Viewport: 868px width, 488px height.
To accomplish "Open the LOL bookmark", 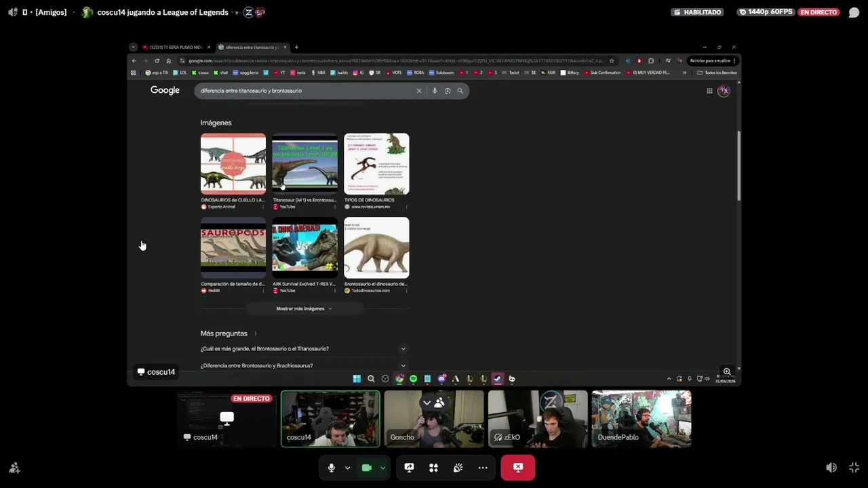I will (x=180, y=73).
